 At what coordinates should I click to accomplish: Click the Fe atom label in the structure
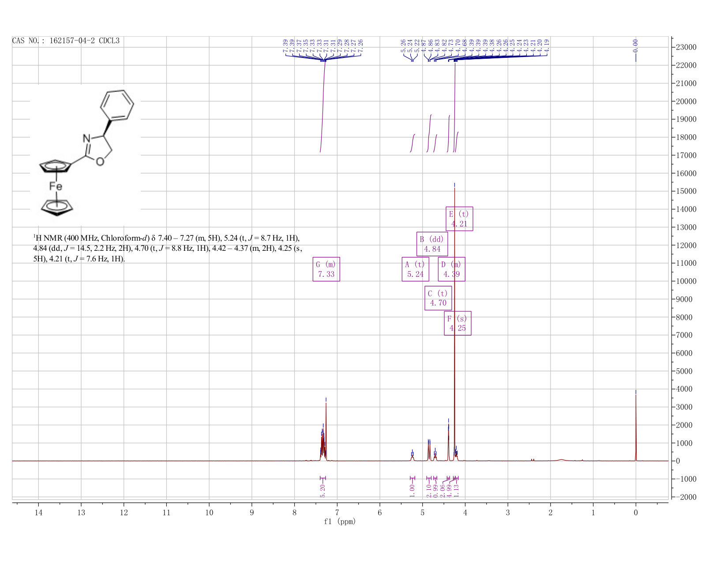(x=56, y=186)
